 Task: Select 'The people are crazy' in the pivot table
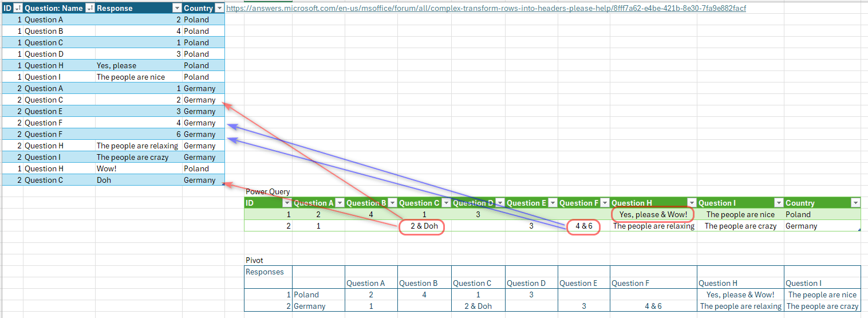point(823,306)
